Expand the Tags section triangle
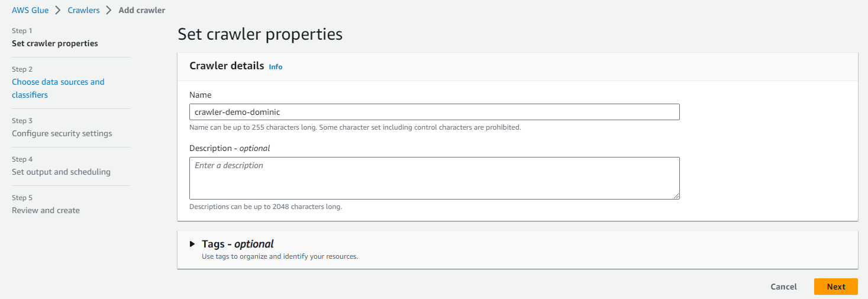The width and height of the screenshot is (868, 299). [192, 244]
